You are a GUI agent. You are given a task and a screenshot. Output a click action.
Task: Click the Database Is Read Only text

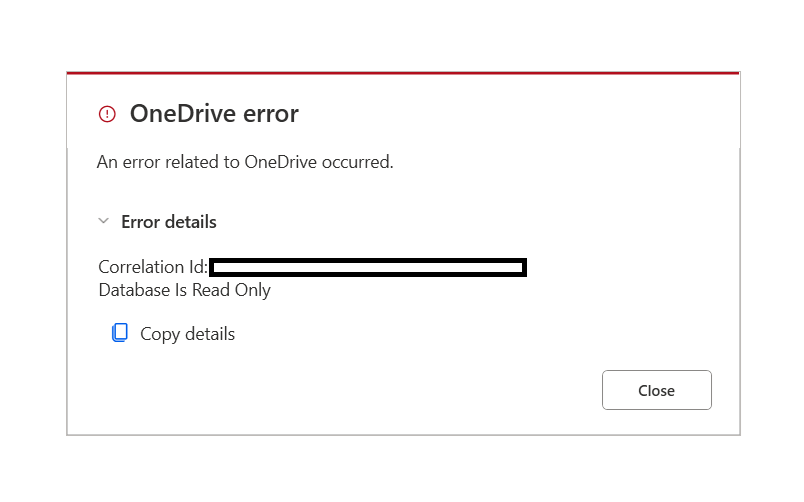(x=185, y=290)
